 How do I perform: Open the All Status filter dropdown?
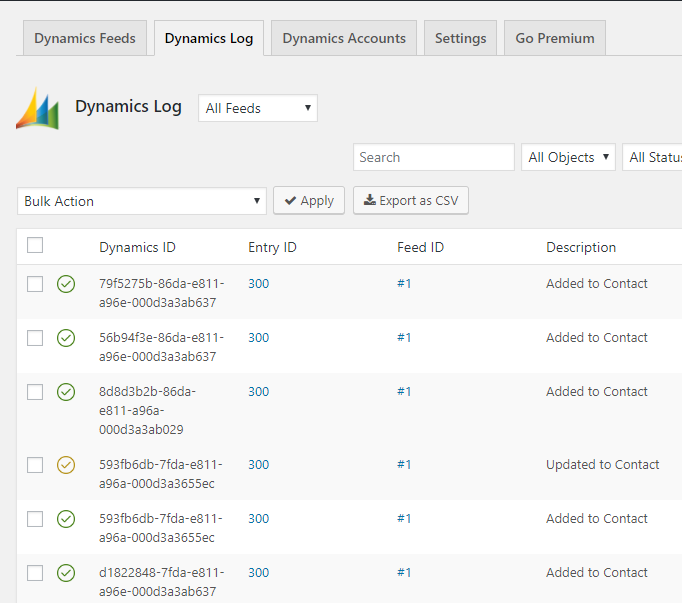652,157
